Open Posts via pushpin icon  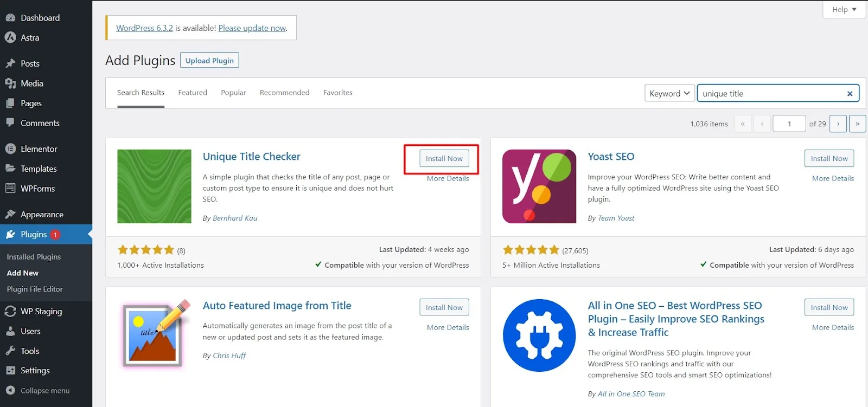tap(10, 63)
